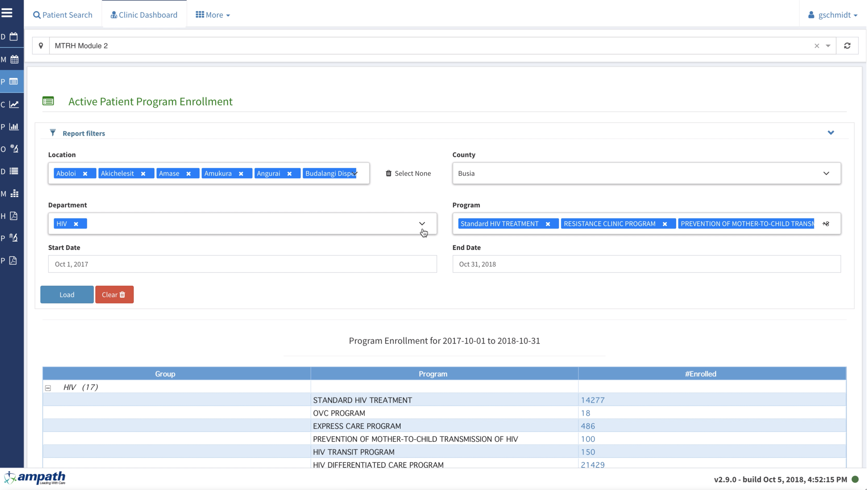Remove the Akichelesit location tag
868x490 pixels.
[x=143, y=174]
